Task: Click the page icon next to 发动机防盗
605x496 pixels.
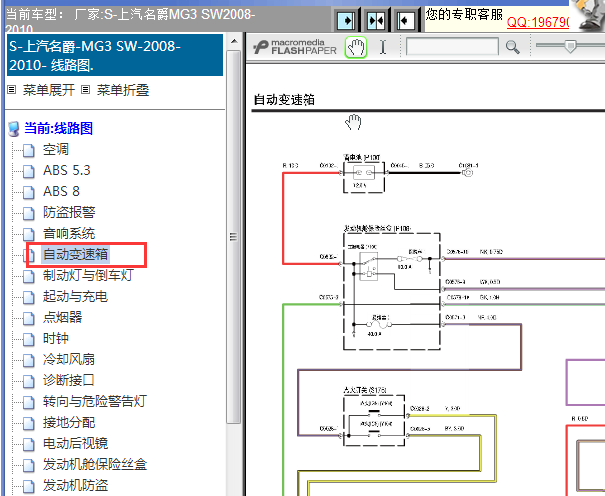Action: pyautogui.click(x=29, y=486)
